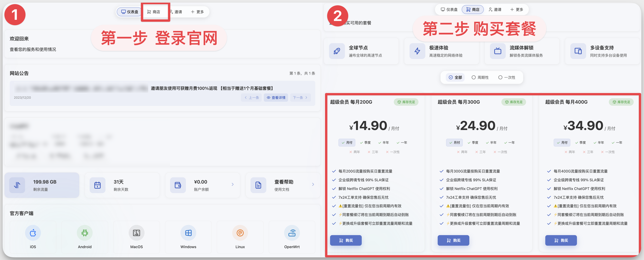
Task: Select the 全部 plan filter
Action: [455, 77]
